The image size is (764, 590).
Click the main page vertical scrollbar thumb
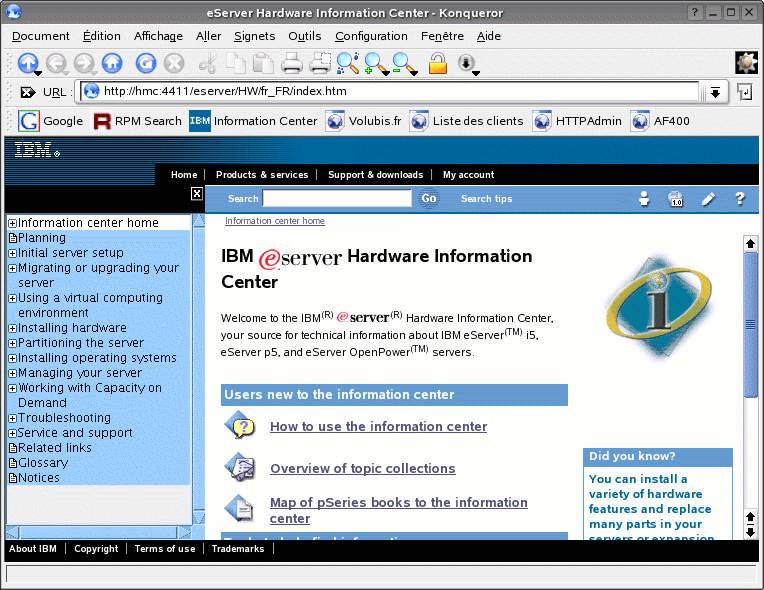tap(750, 325)
